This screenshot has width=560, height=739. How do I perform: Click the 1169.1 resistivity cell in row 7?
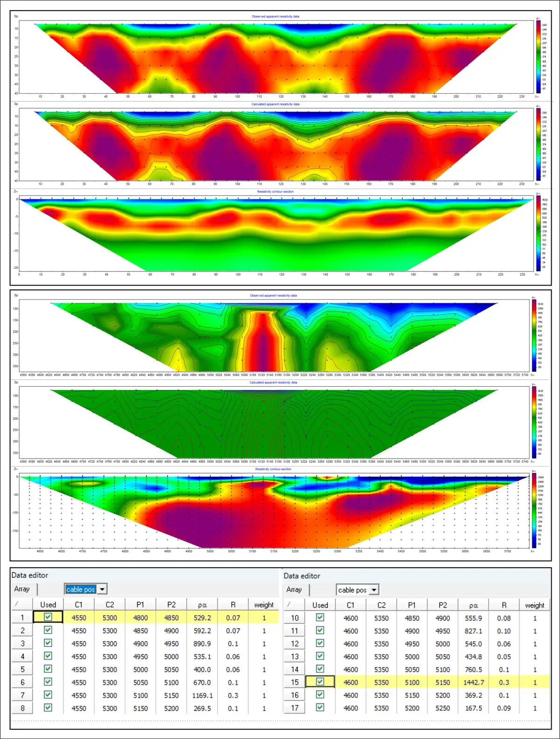(202, 695)
